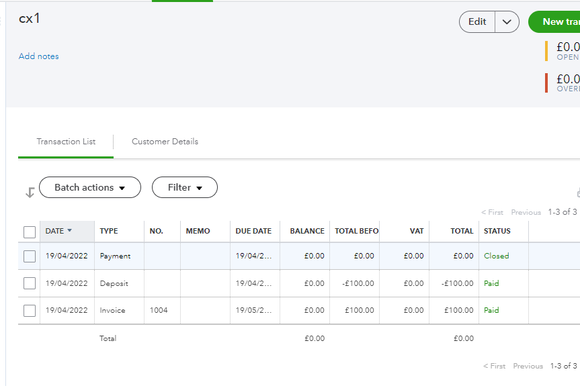The image size is (580, 392).
Task: Click the Edit button
Action: (477, 22)
